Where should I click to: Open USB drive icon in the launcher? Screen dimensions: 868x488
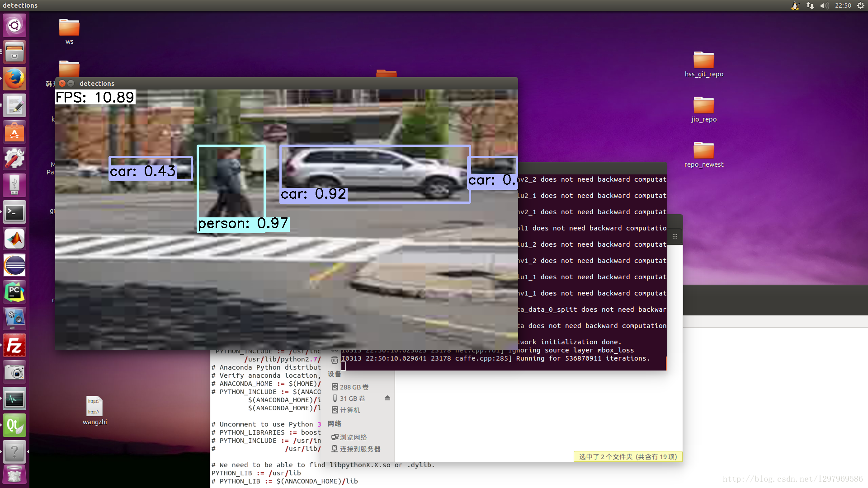click(14, 185)
